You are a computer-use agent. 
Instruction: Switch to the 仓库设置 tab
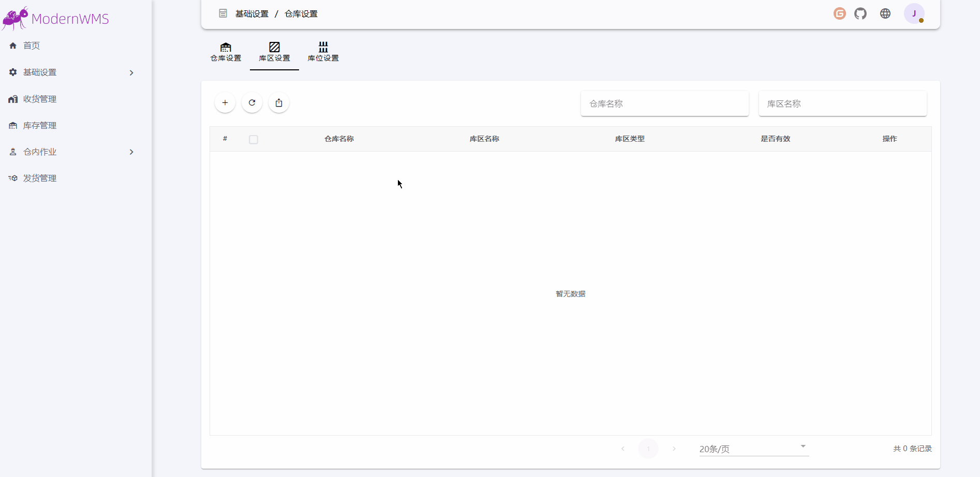pos(225,52)
